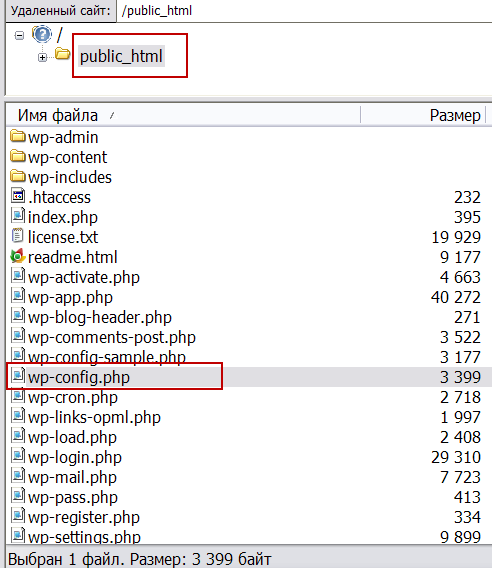This screenshot has width=492, height=568.
Task: Open the wp-admin folder icon
Action: tap(18, 137)
